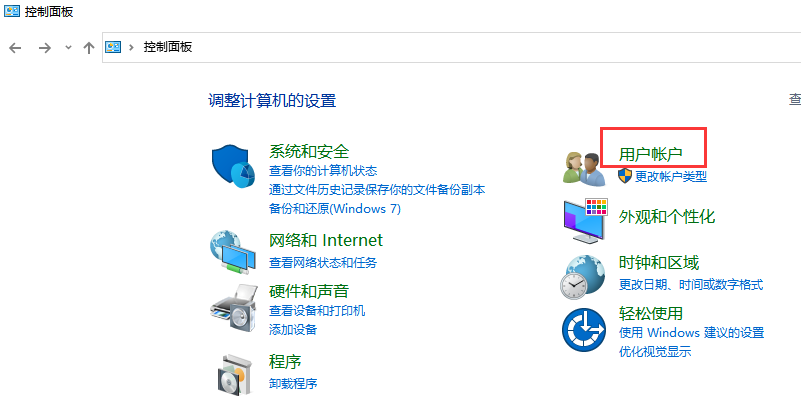Click 备份和还原(Windows 7) link
This screenshot has height=408, width=801.
(335, 209)
